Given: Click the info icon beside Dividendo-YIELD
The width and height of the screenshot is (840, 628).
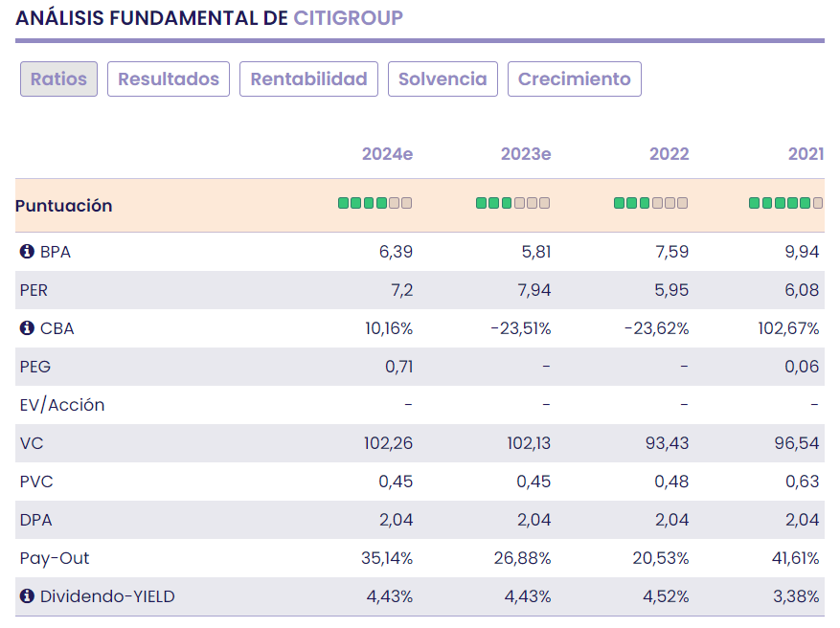Looking at the screenshot, I should (27, 596).
